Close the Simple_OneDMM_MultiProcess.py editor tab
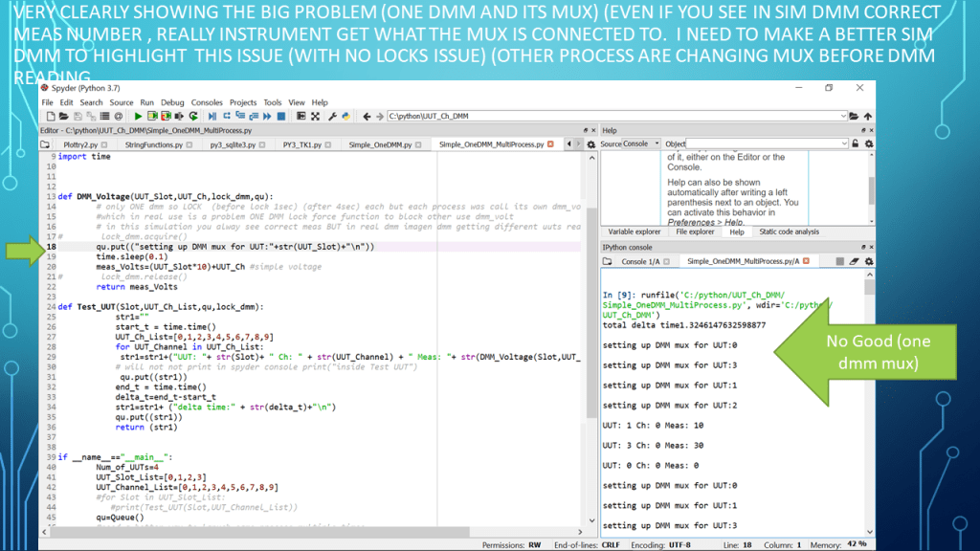The image size is (980, 551). point(549,145)
